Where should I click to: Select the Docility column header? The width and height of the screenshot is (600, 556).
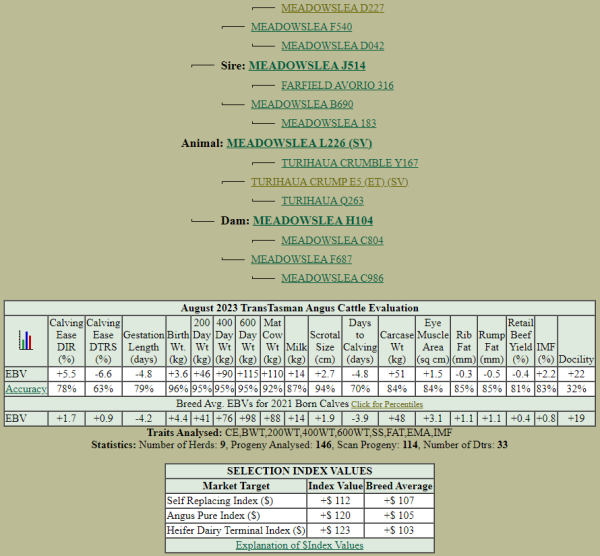[576, 341]
